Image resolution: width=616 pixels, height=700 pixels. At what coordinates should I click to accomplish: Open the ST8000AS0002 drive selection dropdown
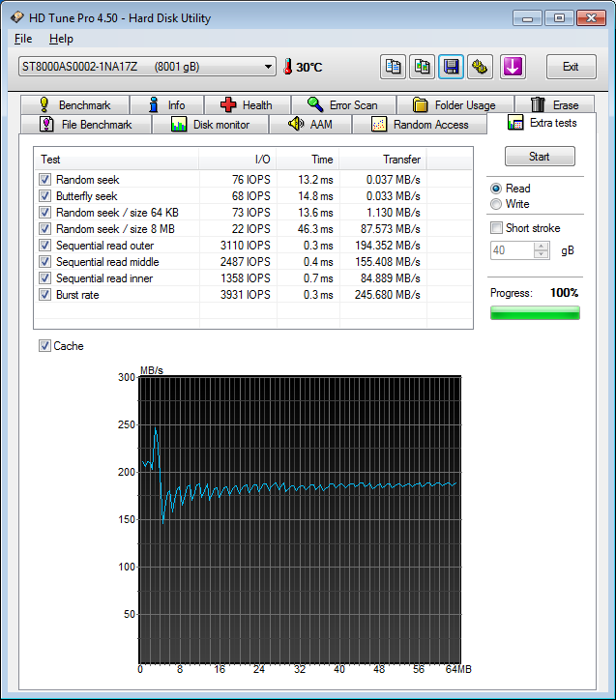coord(147,67)
